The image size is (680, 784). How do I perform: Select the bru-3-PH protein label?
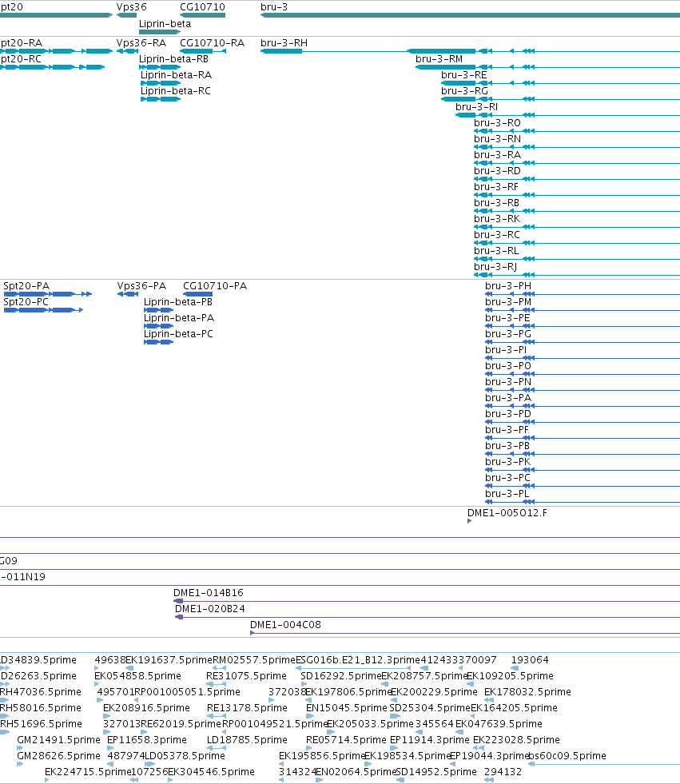pyautogui.click(x=508, y=286)
